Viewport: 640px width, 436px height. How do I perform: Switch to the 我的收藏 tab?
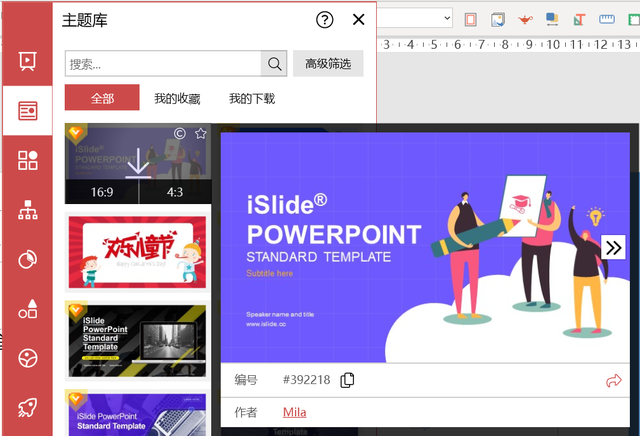(177, 98)
